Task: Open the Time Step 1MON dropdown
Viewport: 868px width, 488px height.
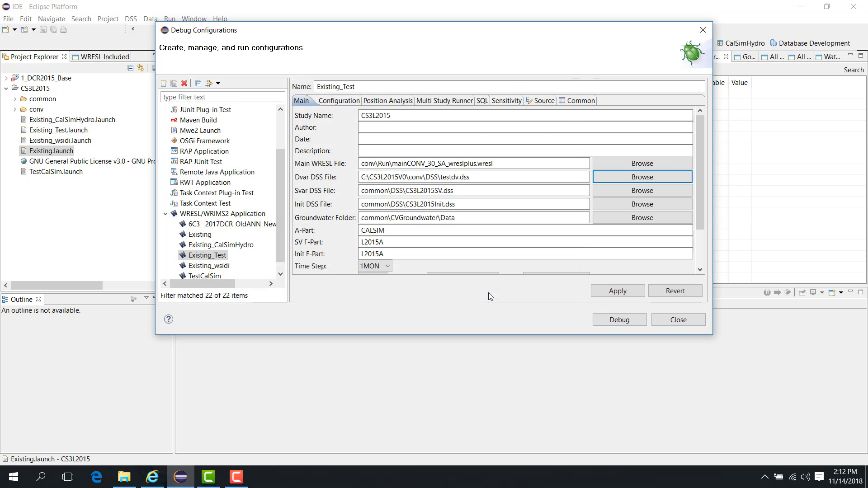Action: [375, 266]
